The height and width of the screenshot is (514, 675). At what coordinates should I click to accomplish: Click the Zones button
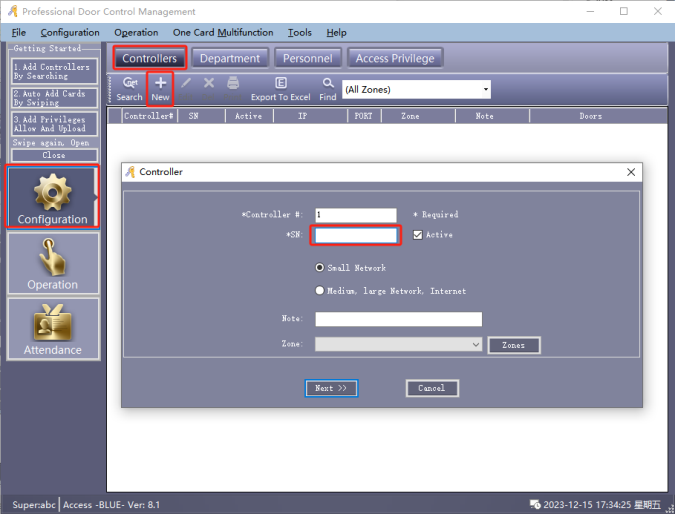513,345
